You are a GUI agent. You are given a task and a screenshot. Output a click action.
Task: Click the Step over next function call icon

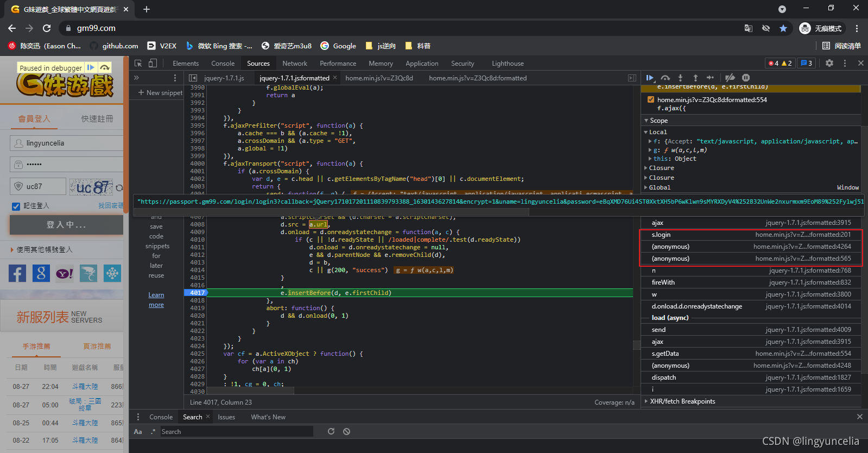click(666, 78)
